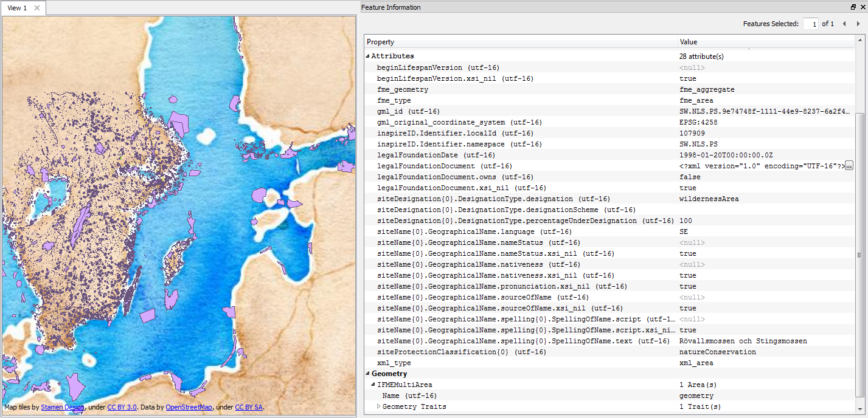Image resolution: width=868 pixels, height=418 pixels.
Task: Select the GeographicalName.pronunciation.xsi_nil row
Action: 609,286
